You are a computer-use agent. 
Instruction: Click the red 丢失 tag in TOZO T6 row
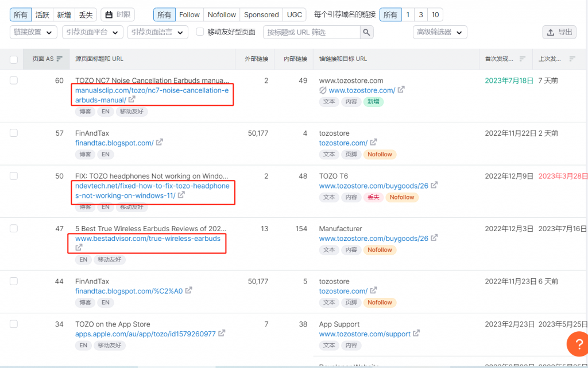[x=373, y=197]
